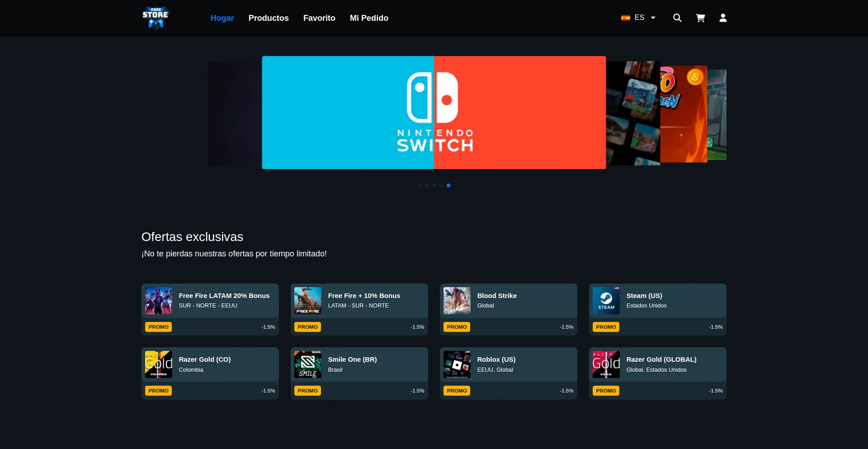
Task: Click the 'Ofertas exclusivas' heading
Action: click(x=192, y=237)
